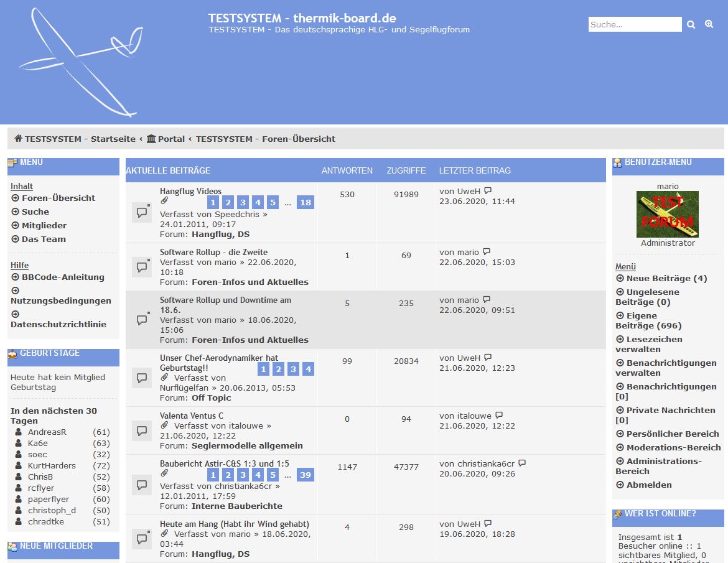Open the Software Rollup - die Zweite topic

(x=213, y=252)
